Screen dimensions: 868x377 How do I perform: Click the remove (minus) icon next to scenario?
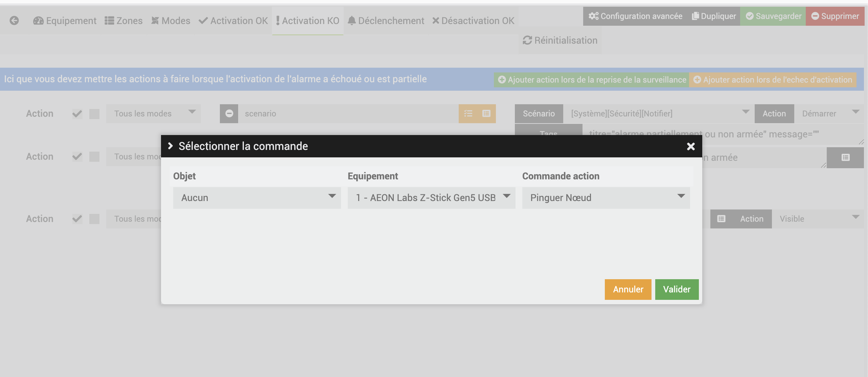(229, 114)
